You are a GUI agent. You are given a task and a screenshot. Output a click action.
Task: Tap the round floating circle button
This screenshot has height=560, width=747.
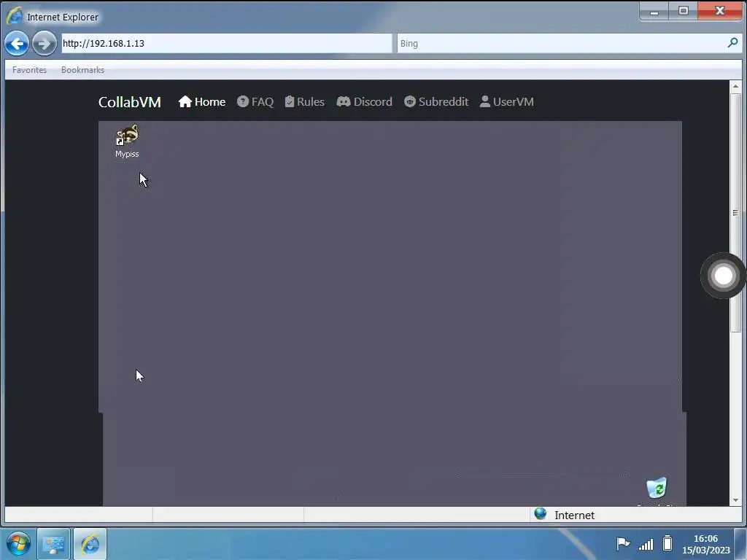723,275
